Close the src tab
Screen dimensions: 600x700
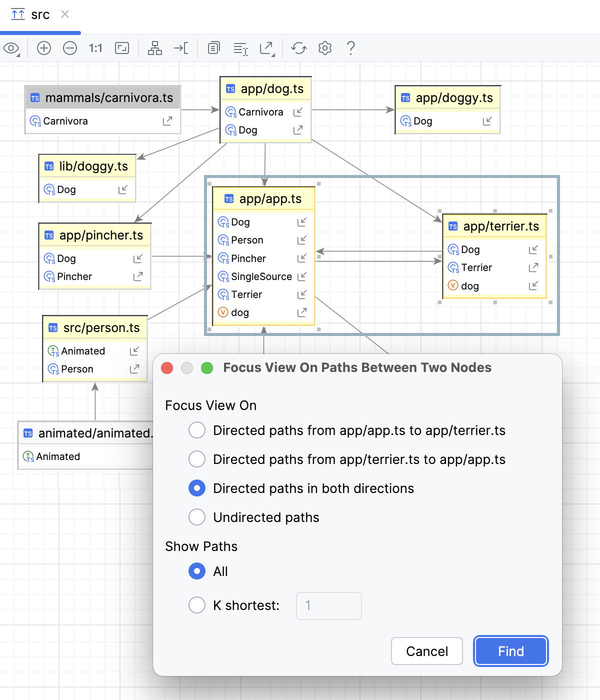(65, 14)
